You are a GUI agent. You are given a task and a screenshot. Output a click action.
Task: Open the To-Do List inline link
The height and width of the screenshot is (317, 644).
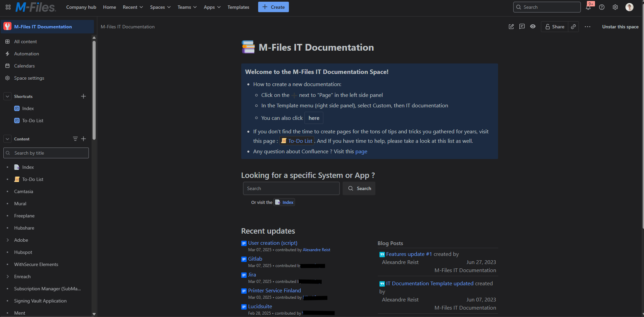297,141
